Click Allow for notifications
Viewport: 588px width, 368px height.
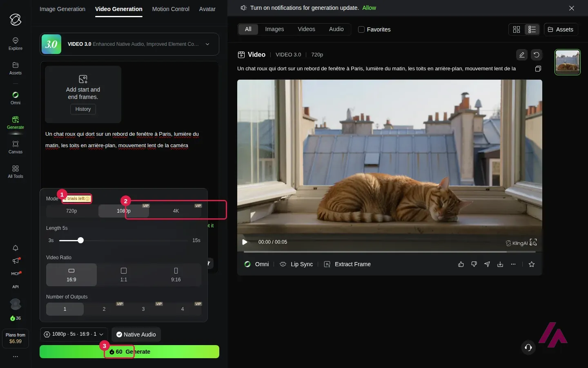369,8
